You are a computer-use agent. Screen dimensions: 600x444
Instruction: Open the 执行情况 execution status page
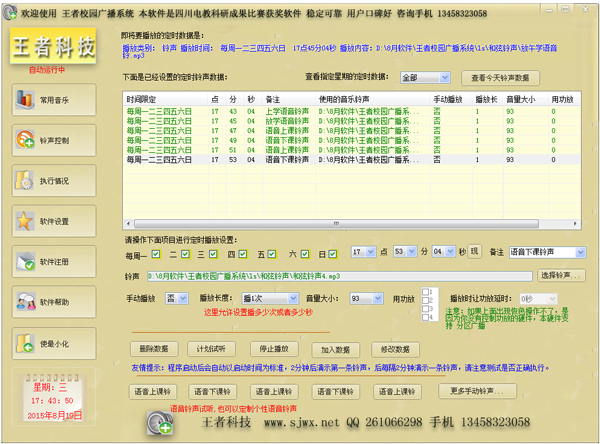[50, 181]
